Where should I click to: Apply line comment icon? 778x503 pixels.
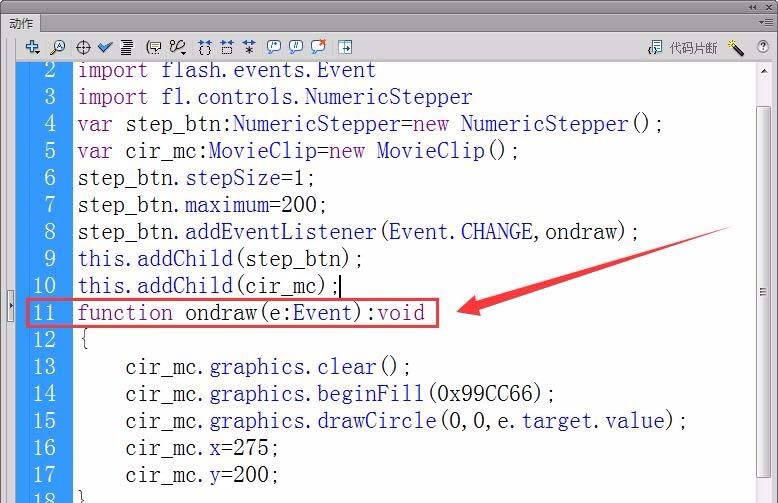point(296,47)
